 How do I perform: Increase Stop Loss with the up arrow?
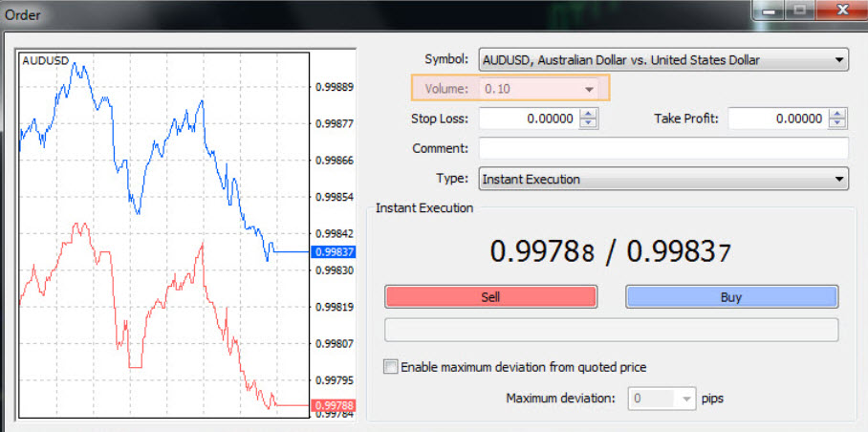[x=589, y=114]
